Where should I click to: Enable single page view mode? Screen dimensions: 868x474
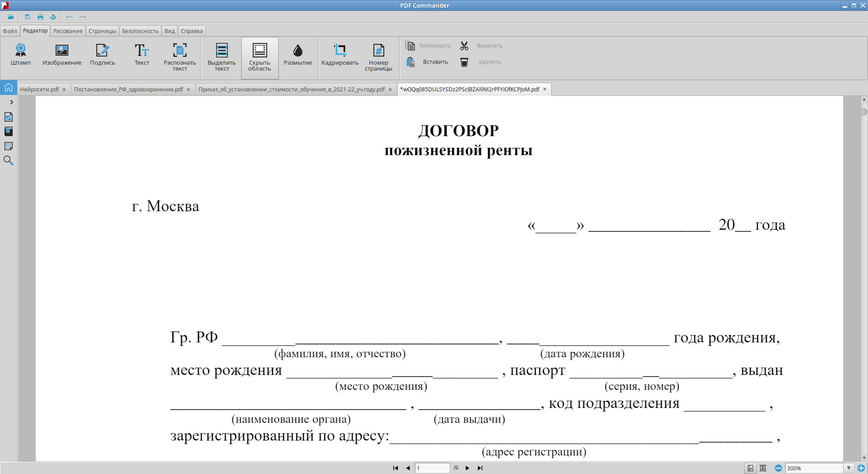(750, 468)
